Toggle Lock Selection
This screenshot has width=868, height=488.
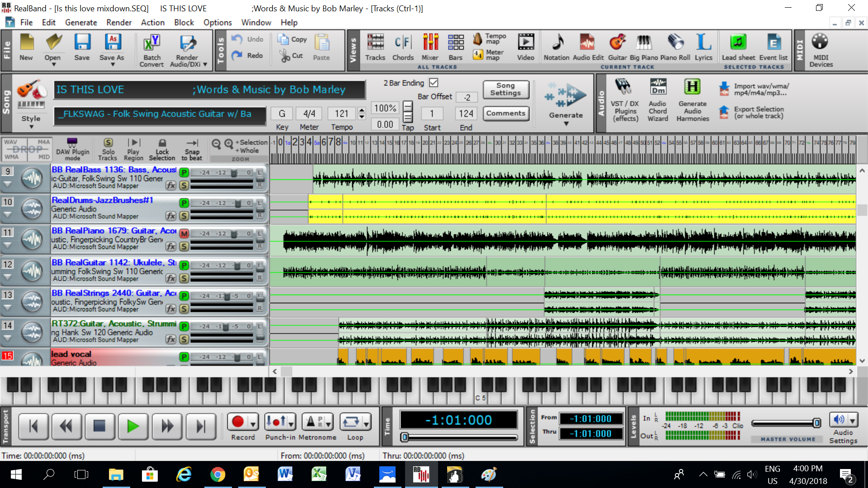click(x=162, y=150)
